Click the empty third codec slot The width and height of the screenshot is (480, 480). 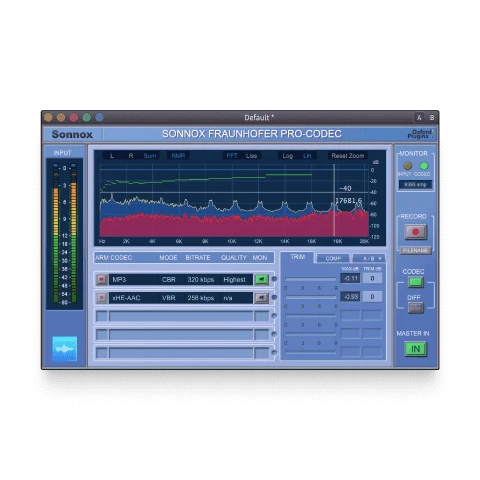[x=183, y=316]
